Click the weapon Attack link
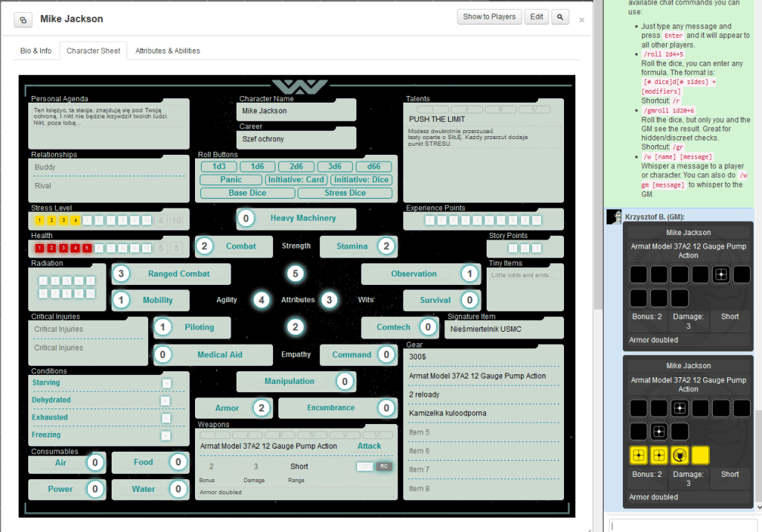 (x=369, y=446)
